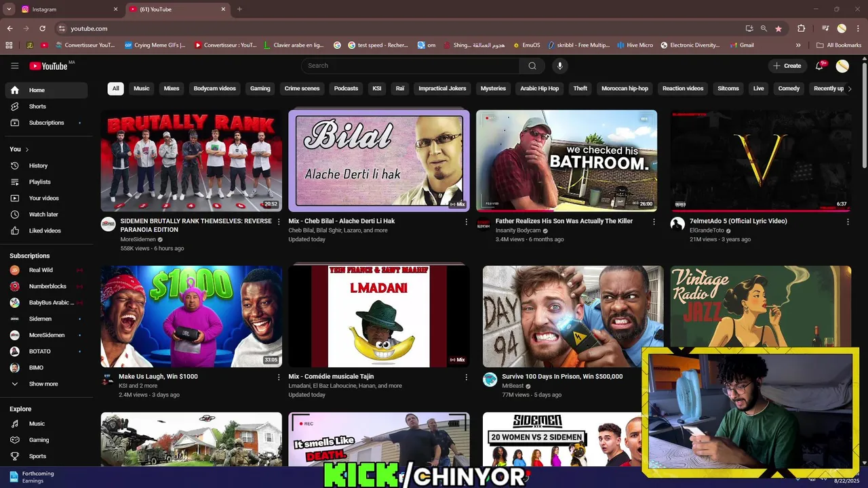Expand the You section
The width and height of the screenshot is (868, 488).
[19, 149]
